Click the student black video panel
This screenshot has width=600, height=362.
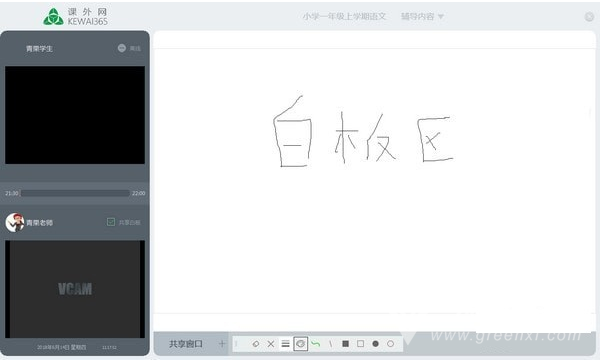pyautogui.click(x=75, y=115)
